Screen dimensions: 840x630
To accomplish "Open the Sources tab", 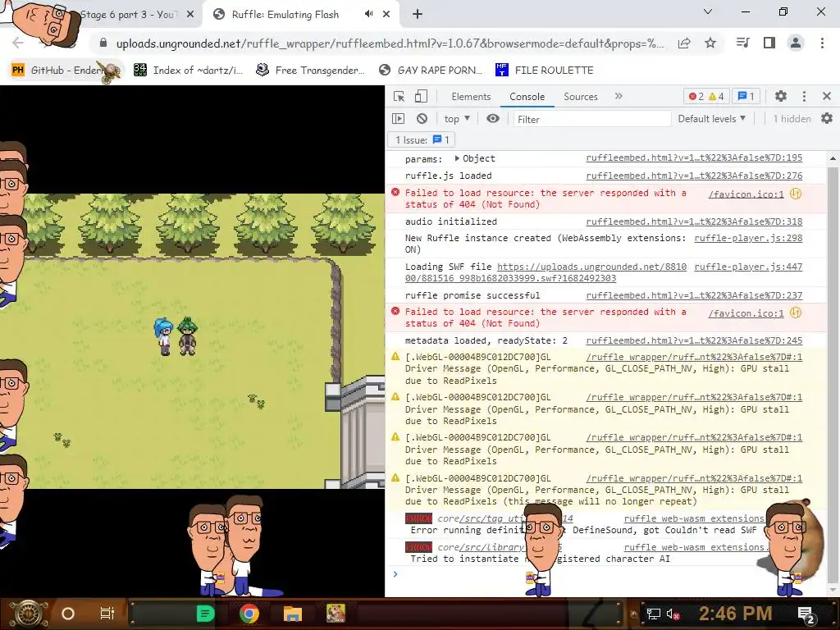I will pos(580,97).
